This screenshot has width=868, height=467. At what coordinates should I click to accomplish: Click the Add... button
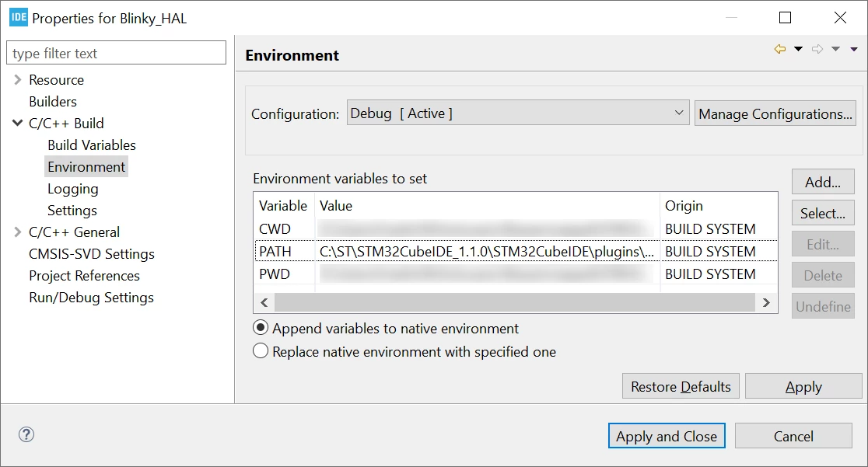pyautogui.click(x=823, y=182)
